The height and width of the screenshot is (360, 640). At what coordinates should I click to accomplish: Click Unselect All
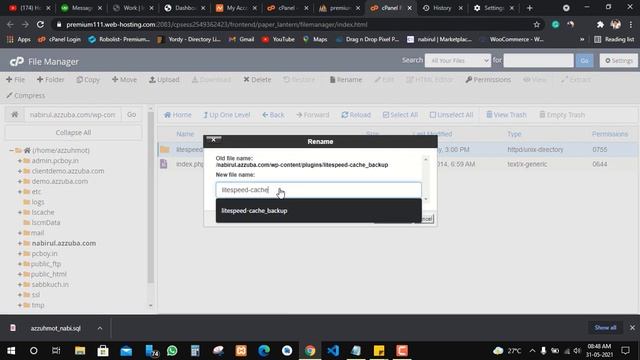tap(451, 115)
